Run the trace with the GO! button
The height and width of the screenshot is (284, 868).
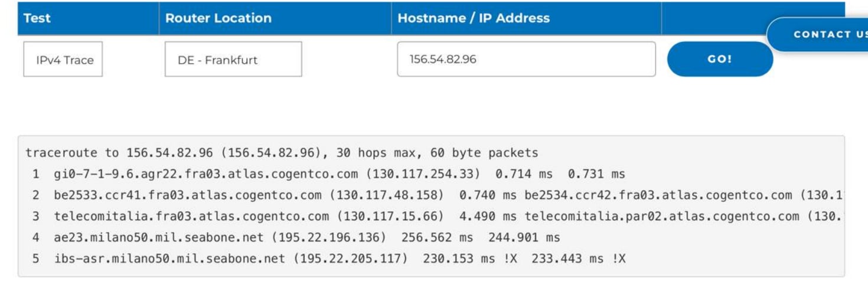coord(720,59)
